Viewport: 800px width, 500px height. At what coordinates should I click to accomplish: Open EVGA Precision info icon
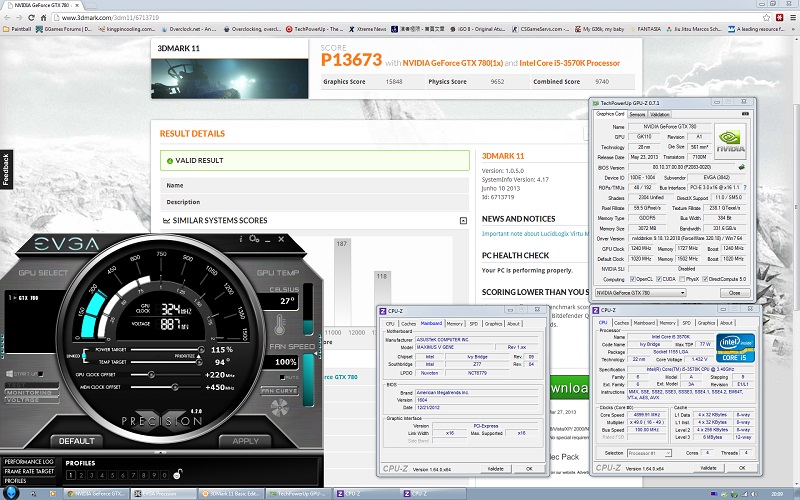pyautogui.click(x=240, y=239)
